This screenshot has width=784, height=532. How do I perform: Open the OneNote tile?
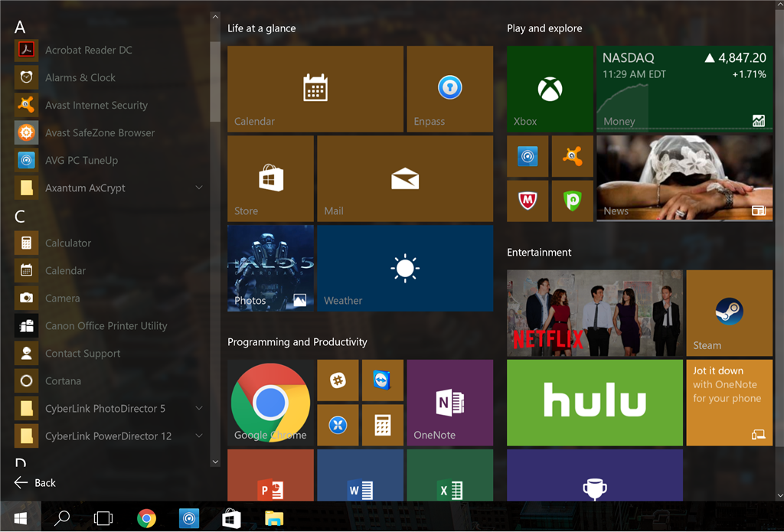[x=450, y=403]
